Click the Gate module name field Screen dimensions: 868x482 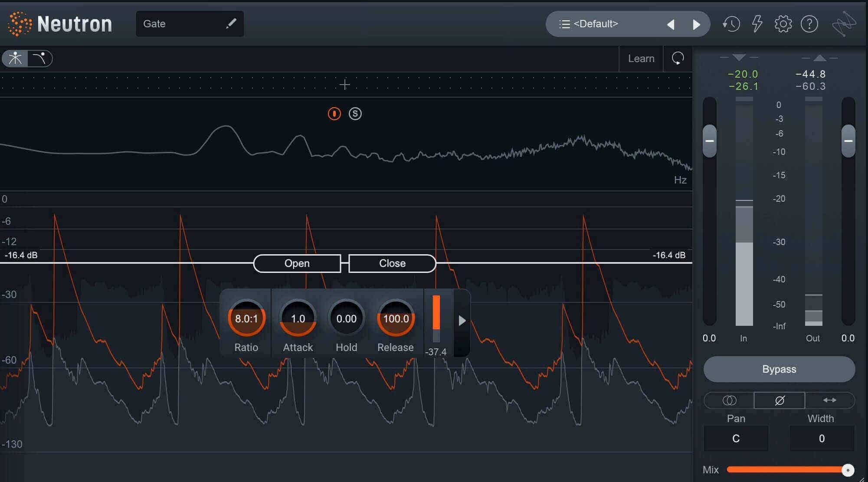coord(190,24)
